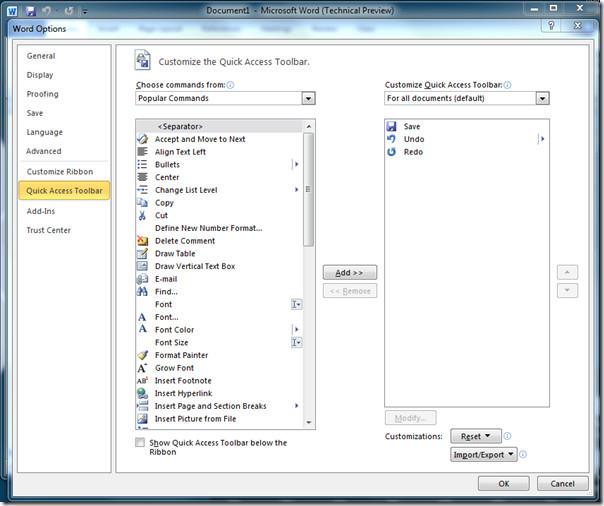Image resolution: width=604 pixels, height=506 pixels.
Task: Select the Cut scissors icon
Action: coord(143,215)
